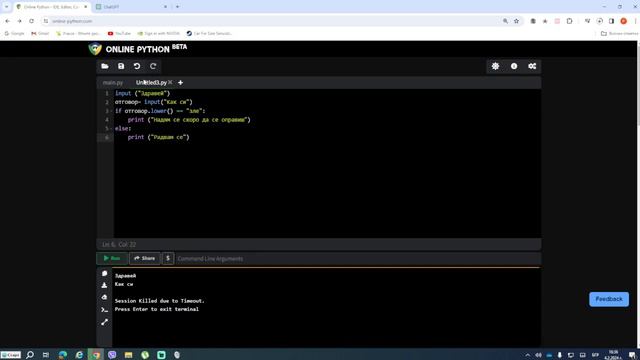Open editor settings gears icon

pos(532,66)
